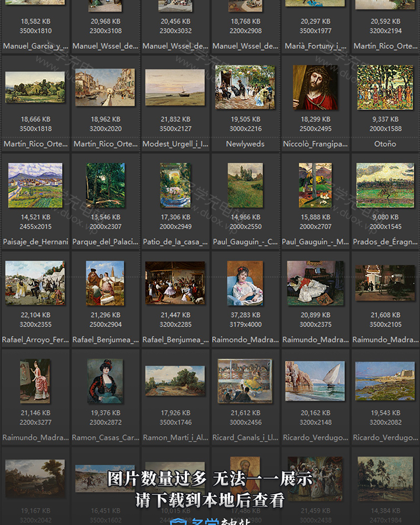The width and height of the screenshot is (420, 525).
Task: Click the Paisaje_de_Hernani landscape thumbnail
Action: pos(35,185)
